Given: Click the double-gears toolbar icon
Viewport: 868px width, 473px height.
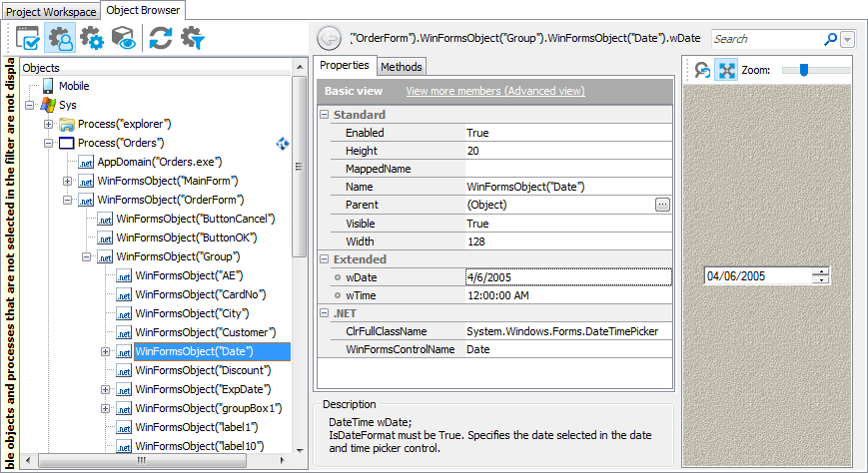Looking at the screenshot, I should 92,39.
